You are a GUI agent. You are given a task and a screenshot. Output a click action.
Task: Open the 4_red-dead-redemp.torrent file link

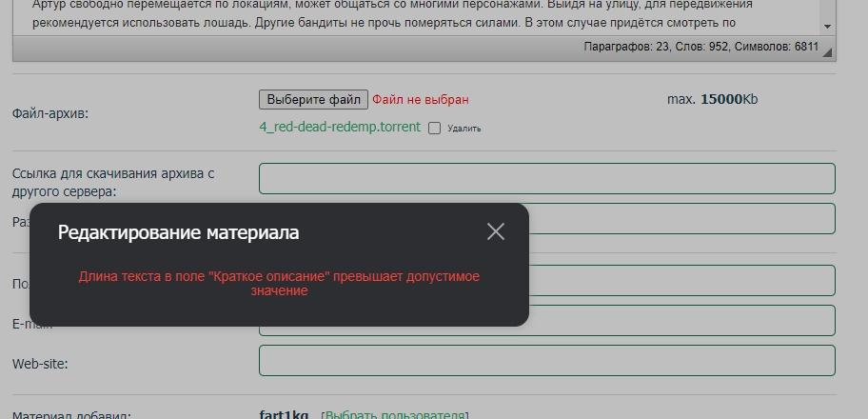pyautogui.click(x=340, y=127)
